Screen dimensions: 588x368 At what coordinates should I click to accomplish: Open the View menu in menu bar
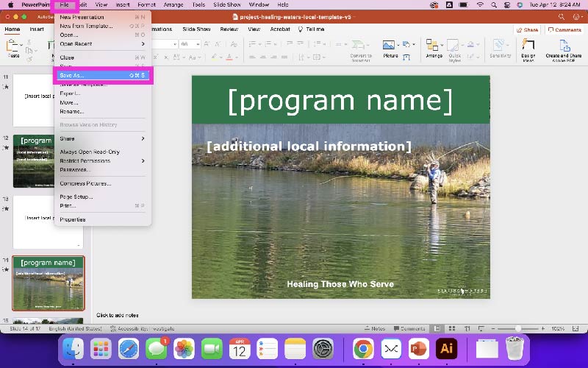[x=101, y=5]
